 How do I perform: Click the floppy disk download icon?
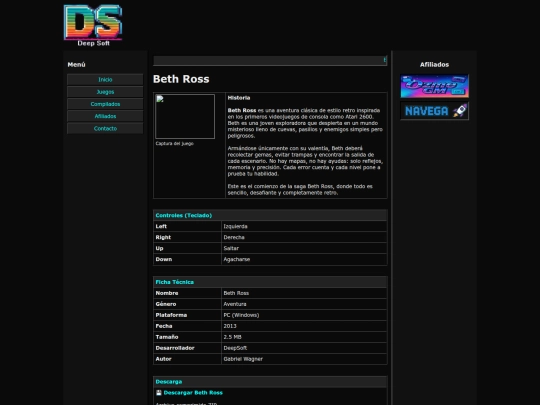(159, 393)
